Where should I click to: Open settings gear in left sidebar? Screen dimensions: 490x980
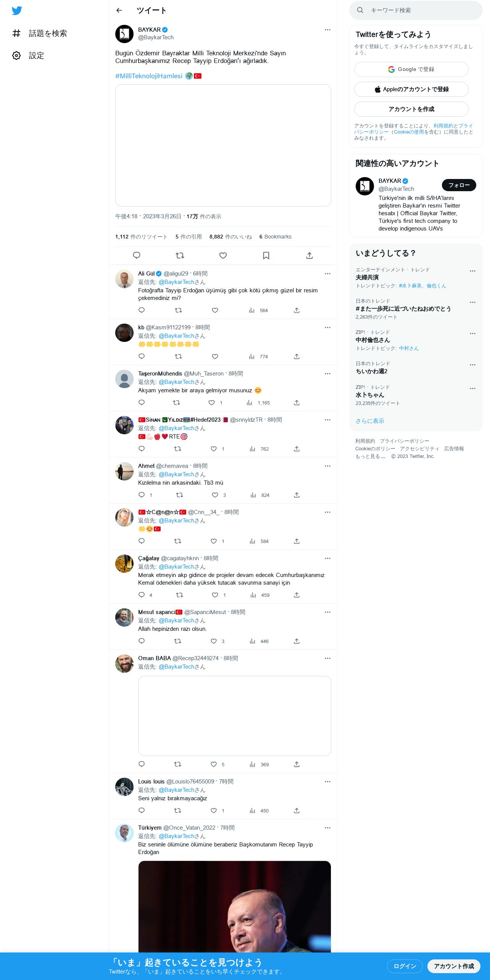click(16, 56)
